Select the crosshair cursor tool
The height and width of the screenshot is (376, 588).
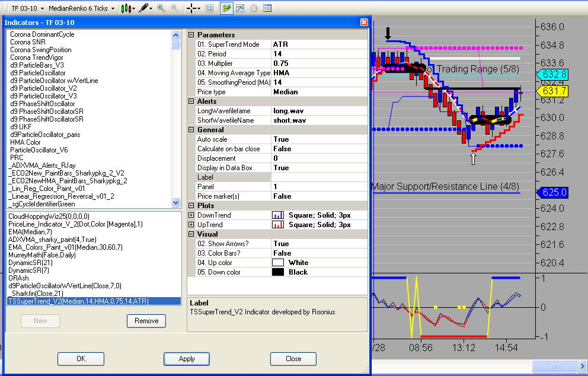click(x=191, y=8)
